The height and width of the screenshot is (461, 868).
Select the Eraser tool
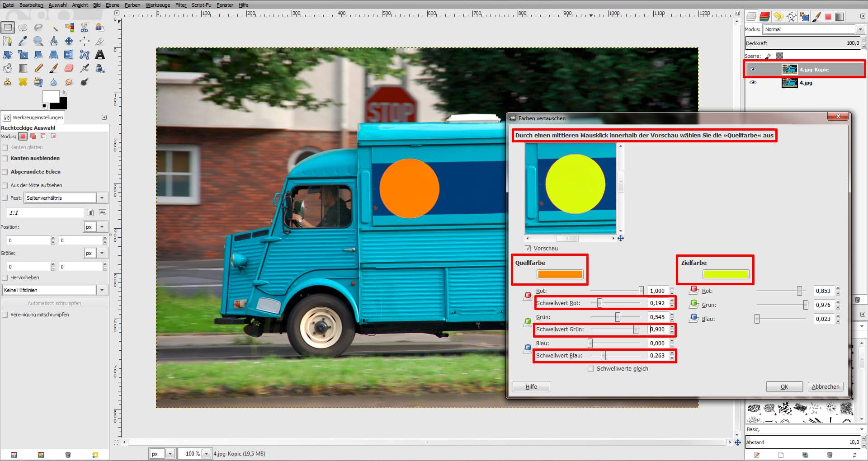(69, 68)
